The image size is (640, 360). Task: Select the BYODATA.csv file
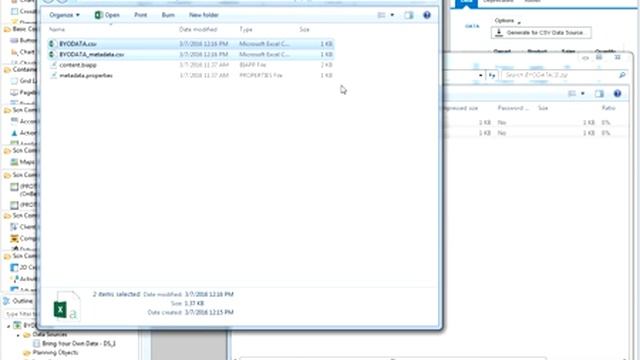pos(191,44)
